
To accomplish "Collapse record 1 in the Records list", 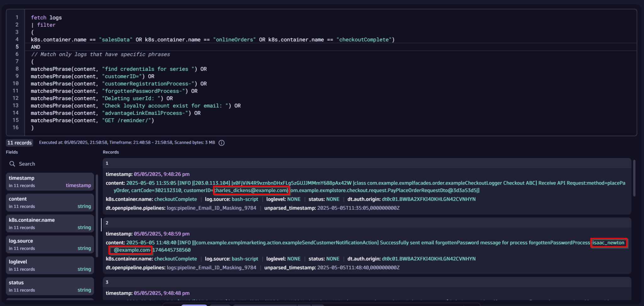I will [107, 163].
